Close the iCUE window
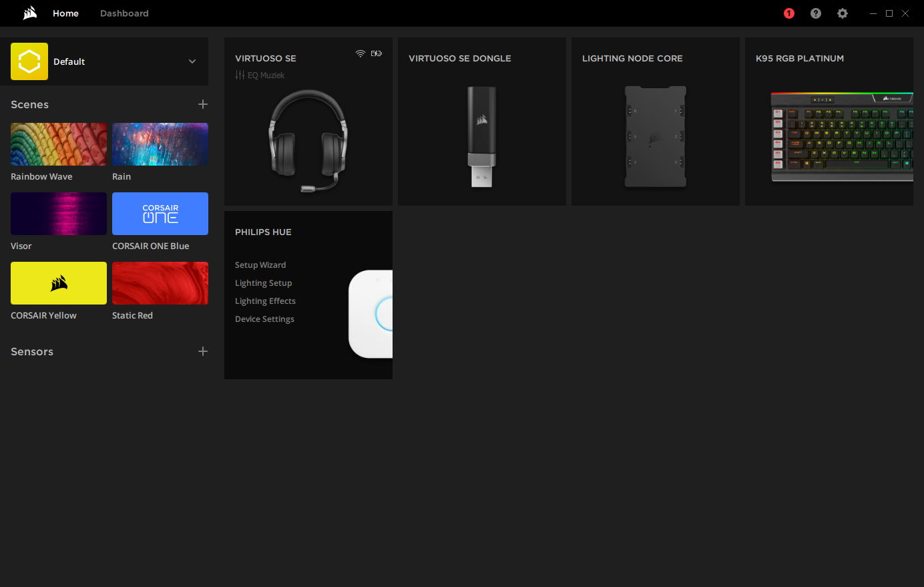 905,13
